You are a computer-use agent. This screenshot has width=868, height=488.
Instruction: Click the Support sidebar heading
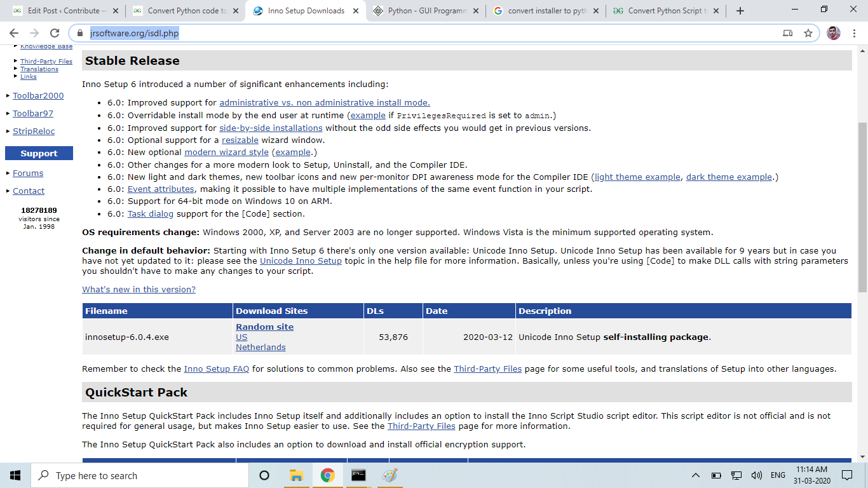(39, 154)
